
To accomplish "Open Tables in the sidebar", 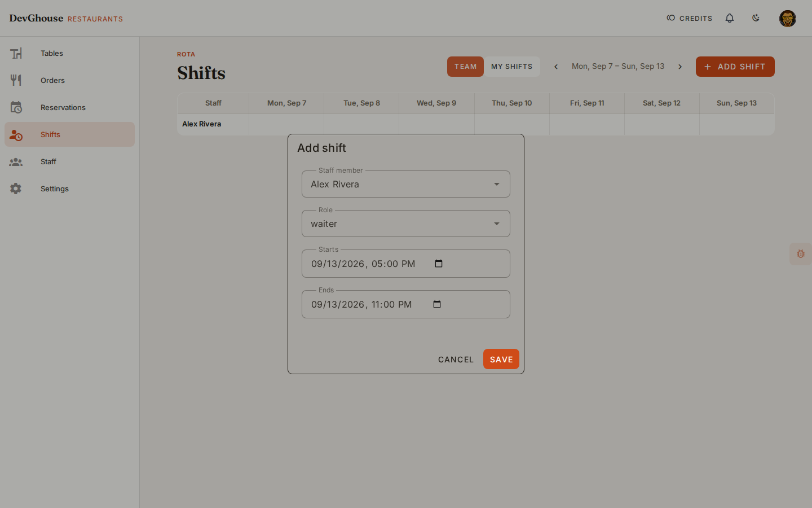I will (x=69, y=53).
